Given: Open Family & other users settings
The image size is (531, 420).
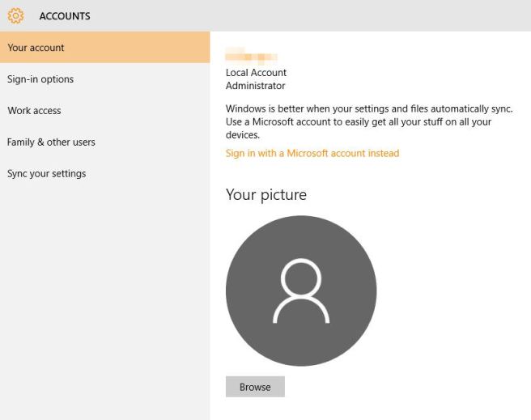Looking at the screenshot, I should click(51, 142).
